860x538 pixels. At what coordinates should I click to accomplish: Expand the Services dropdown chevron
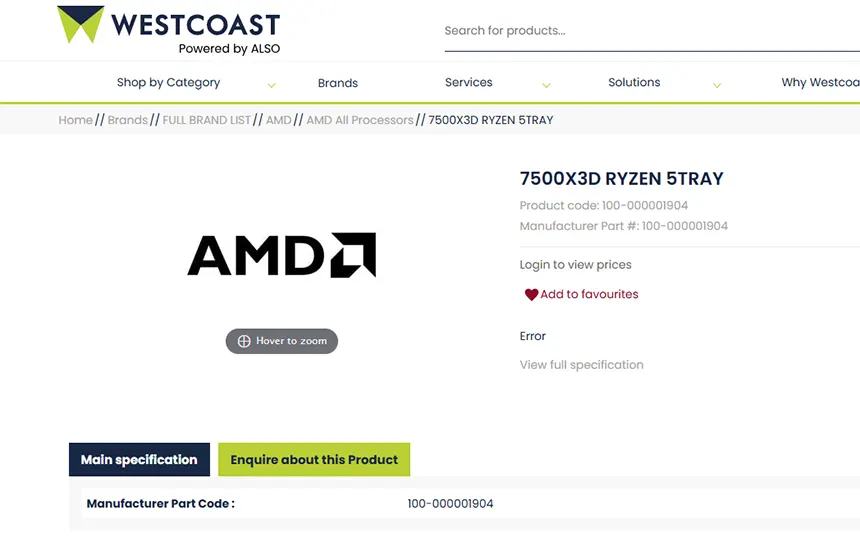pyautogui.click(x=546, y=85)
